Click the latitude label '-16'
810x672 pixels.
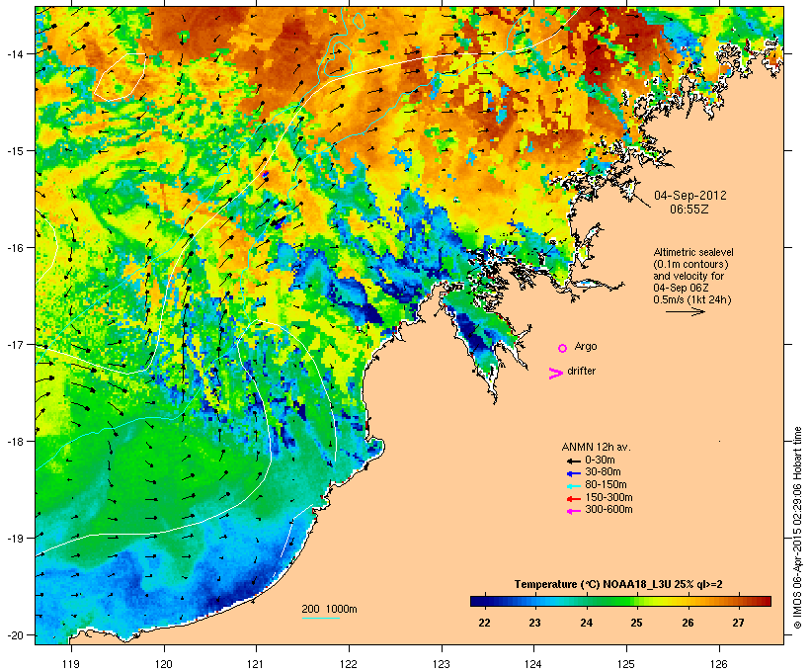tap(14, 248)
